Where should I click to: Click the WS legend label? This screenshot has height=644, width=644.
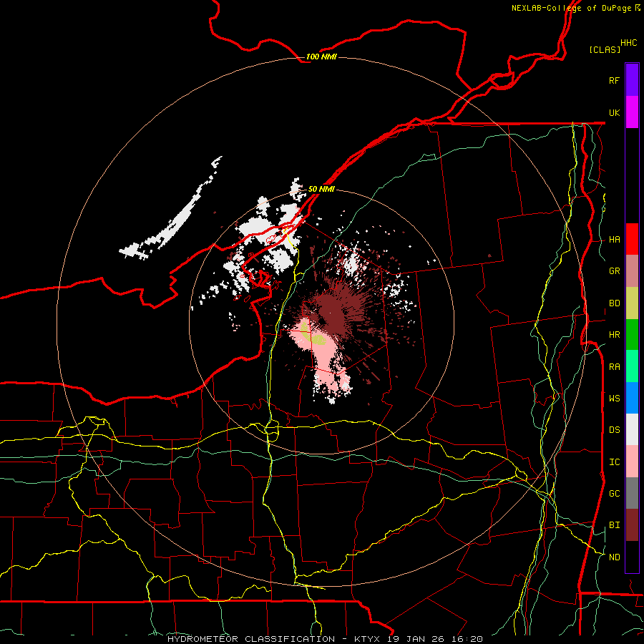pos(614,399)
